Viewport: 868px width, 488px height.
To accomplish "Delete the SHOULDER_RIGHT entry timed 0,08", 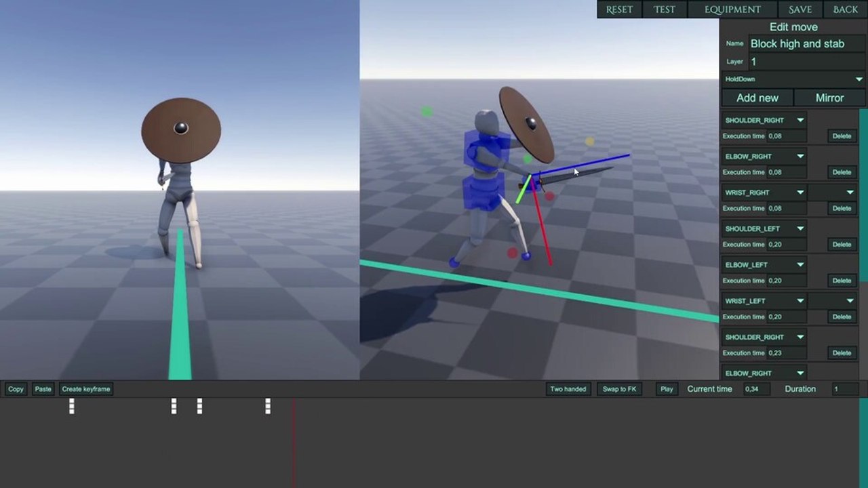I will pyautogui.click(x=842, y=136).
